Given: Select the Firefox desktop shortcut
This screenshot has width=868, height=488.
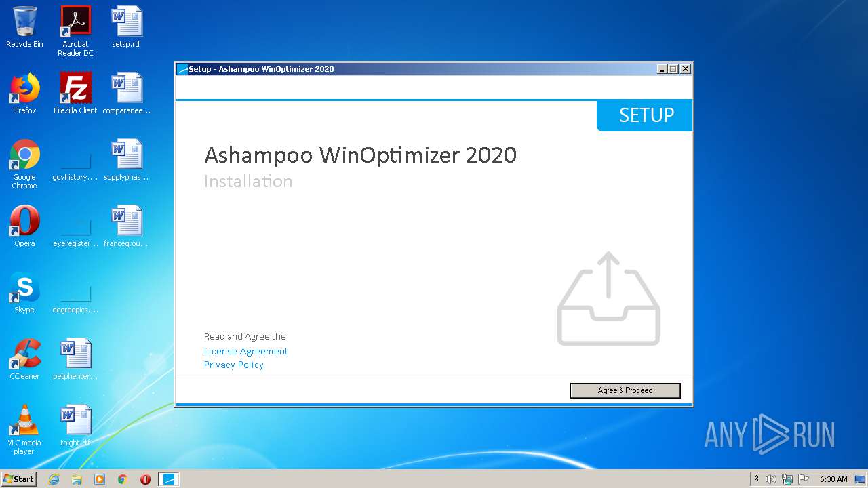Looking at the screenshot, I should point(24,94).
